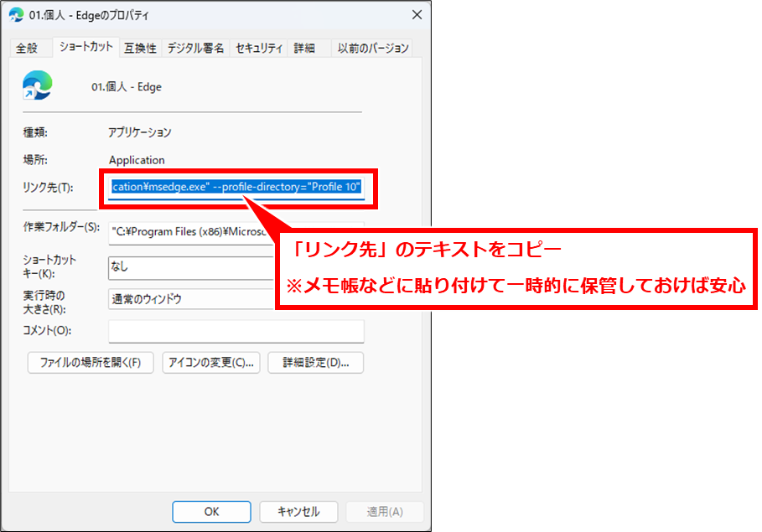Click ファイルの場所を開く button
The image size is (762, 532).
point(91,363)
